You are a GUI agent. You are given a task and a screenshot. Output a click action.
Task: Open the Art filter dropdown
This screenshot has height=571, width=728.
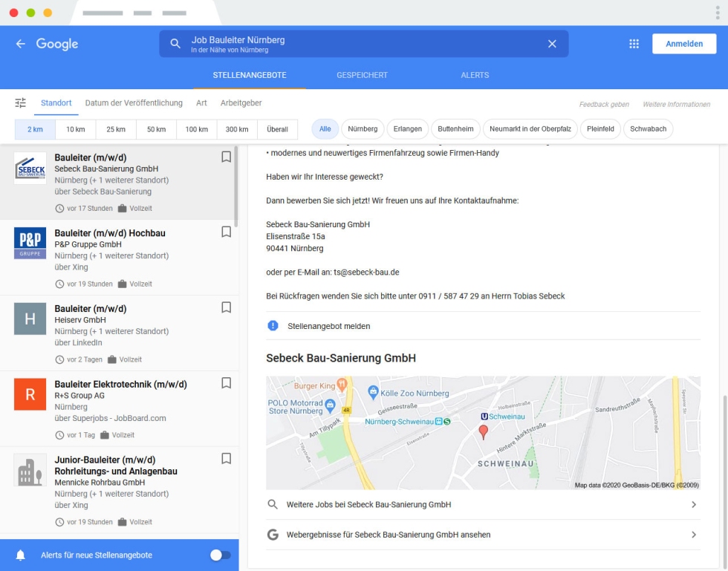click(201, 102)
